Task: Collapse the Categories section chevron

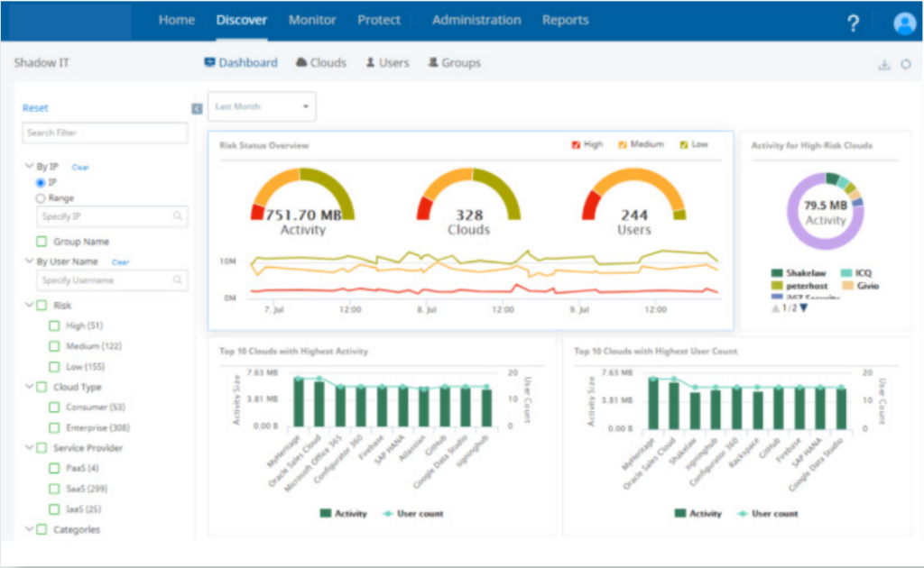Action: click(29, 528)
